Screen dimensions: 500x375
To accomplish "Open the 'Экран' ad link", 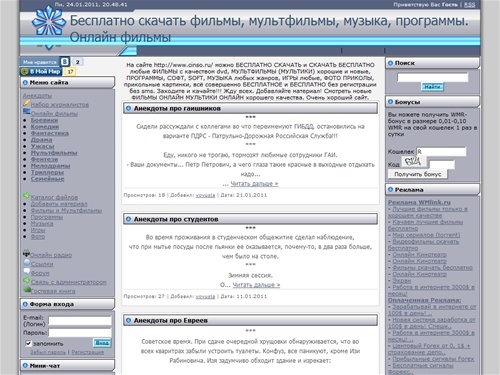I will pos(402,281).
